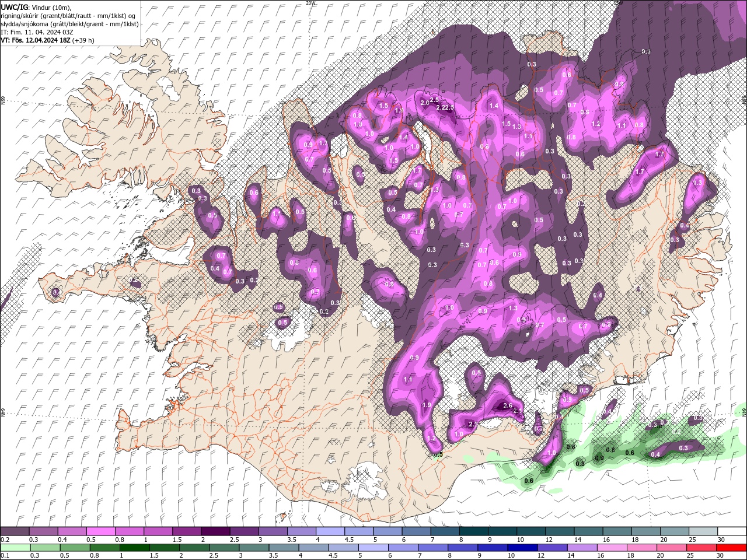
Task: Click the '2.0' precipitation value on the north coast
Action: 425,103
